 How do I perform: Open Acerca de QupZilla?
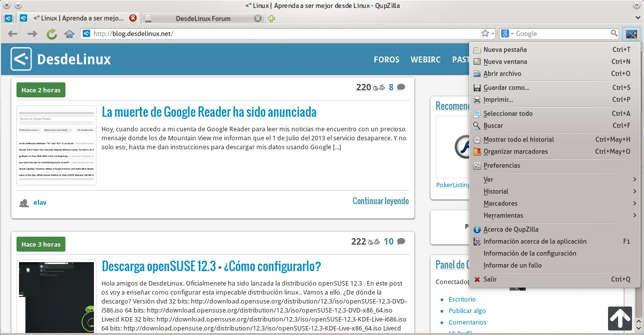coord(555,229)
